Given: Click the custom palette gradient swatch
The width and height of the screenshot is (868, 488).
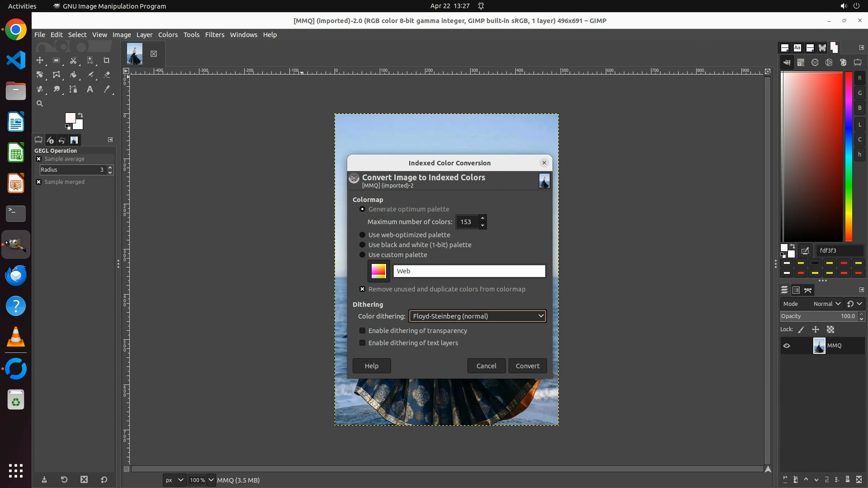Looking at the screenshot, I should click(x=378, y=271).
